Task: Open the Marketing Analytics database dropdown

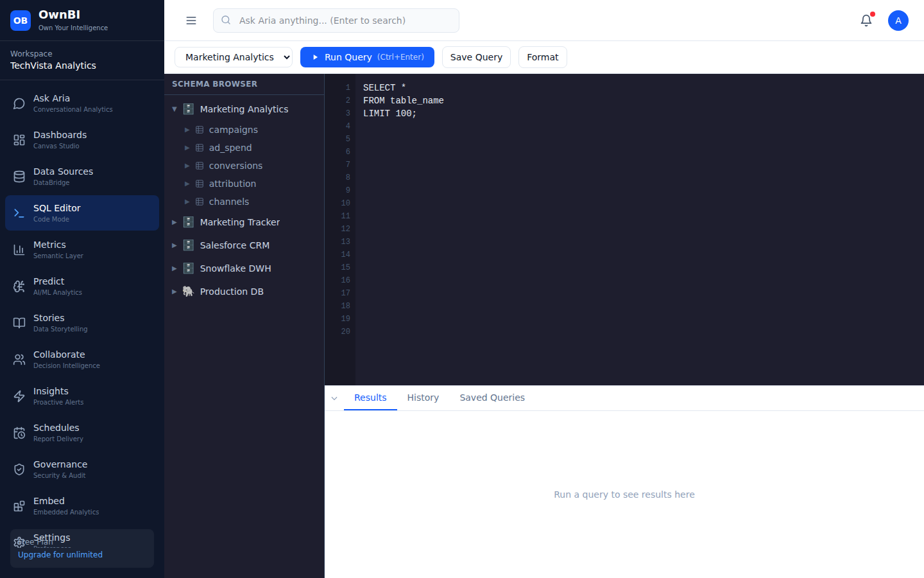Action: 234,57
